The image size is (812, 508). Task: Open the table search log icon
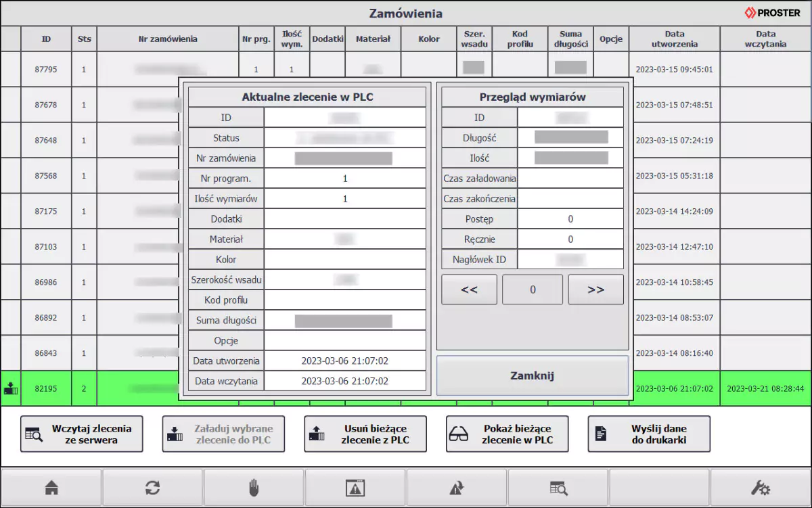tap(556, 487)
